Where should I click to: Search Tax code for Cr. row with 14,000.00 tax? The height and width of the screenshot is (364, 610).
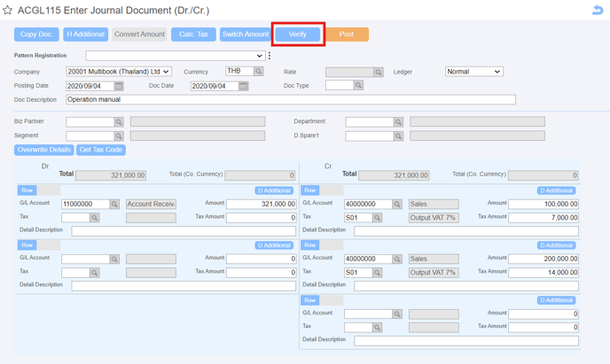tap(377, 272)
